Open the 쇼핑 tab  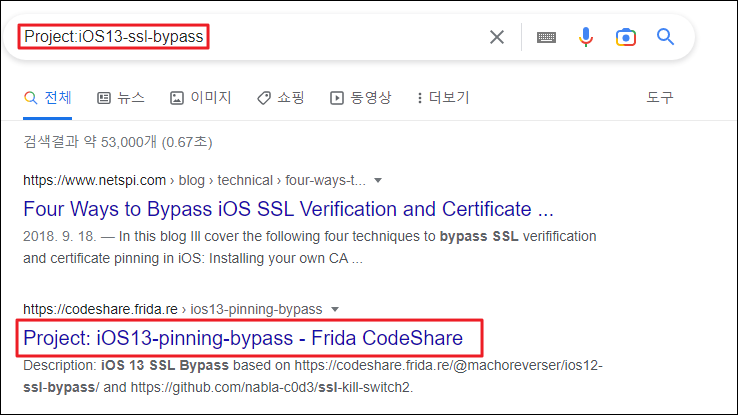coord(281,98)
